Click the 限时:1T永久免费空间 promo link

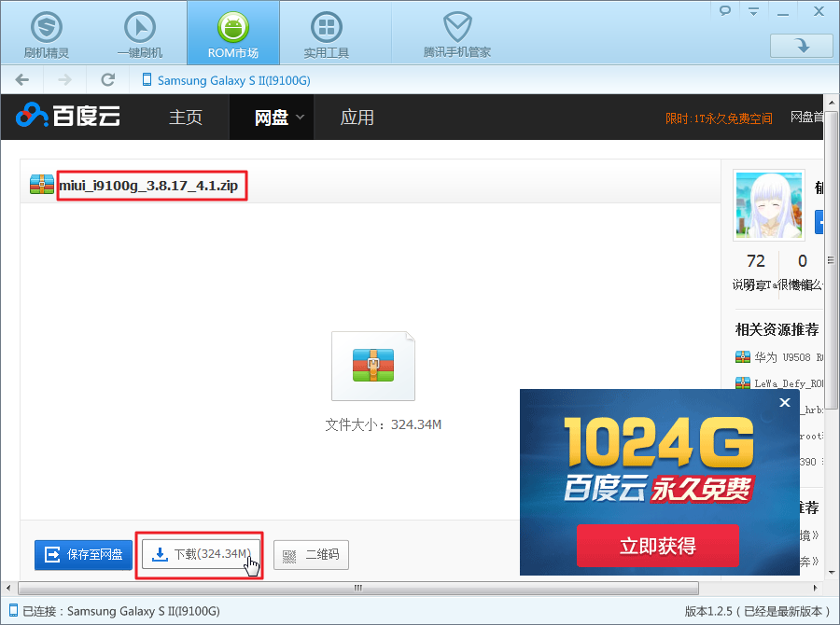pyautogui.click(x=719, y=118)
